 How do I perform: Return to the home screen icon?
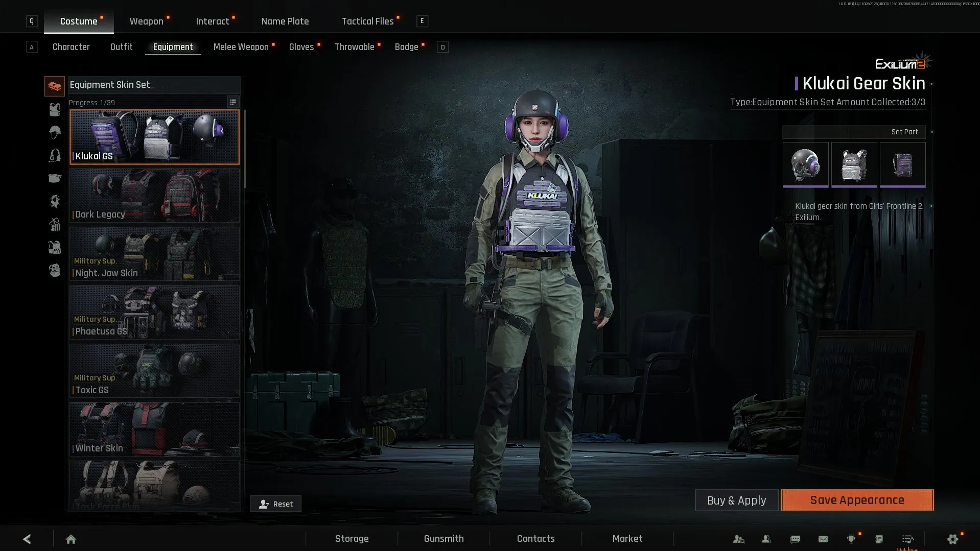(71, 539)
